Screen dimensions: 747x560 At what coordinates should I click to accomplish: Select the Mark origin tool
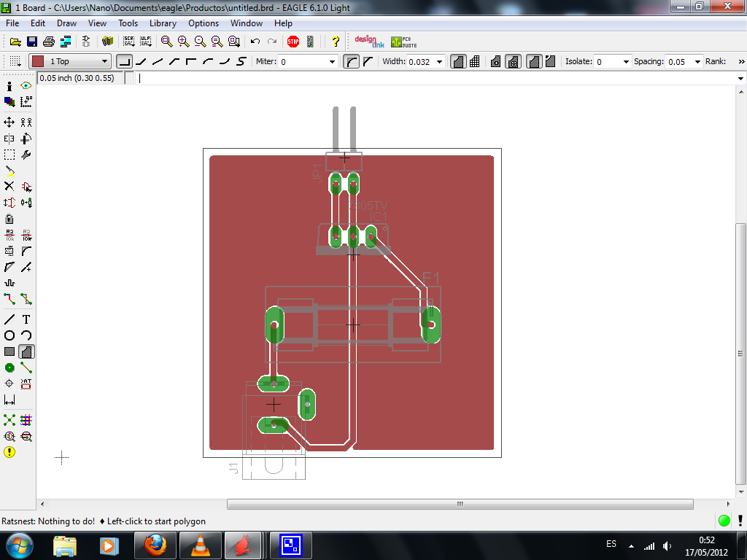pyautogui.click(x=26, y=101)
